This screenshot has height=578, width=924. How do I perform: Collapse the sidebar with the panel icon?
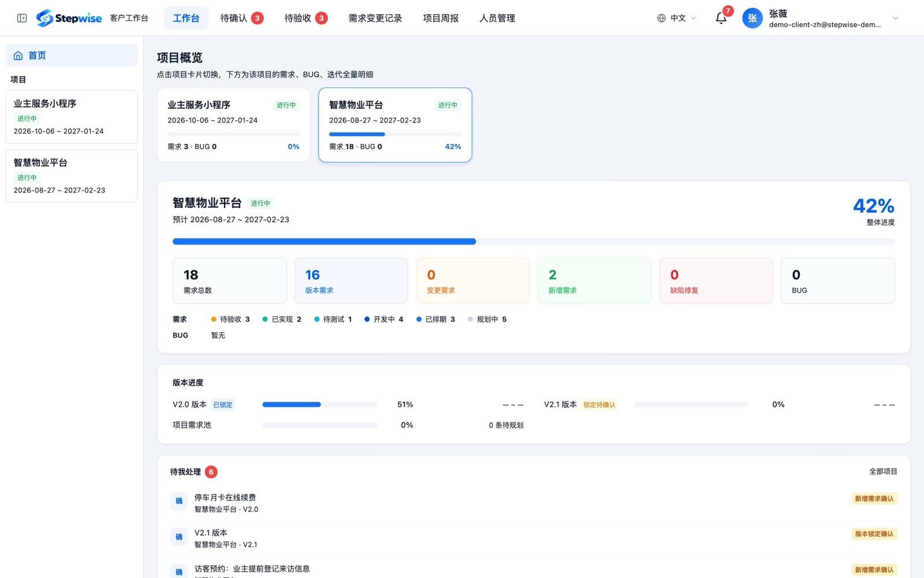[22, 18]
